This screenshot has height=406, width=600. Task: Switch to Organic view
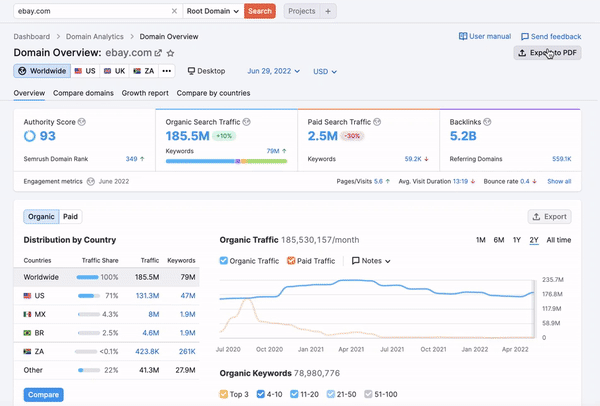click(x=41, y=217)
